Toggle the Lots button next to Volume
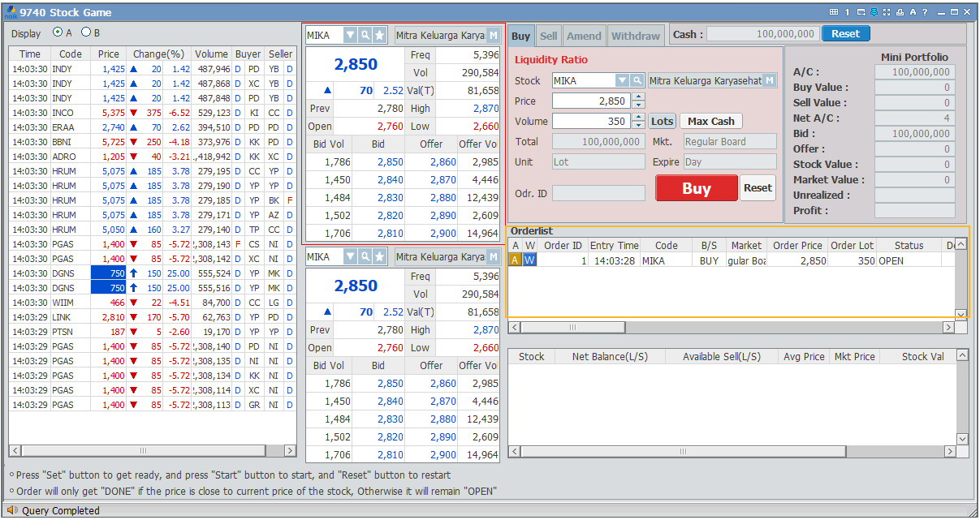 point(662,121)
